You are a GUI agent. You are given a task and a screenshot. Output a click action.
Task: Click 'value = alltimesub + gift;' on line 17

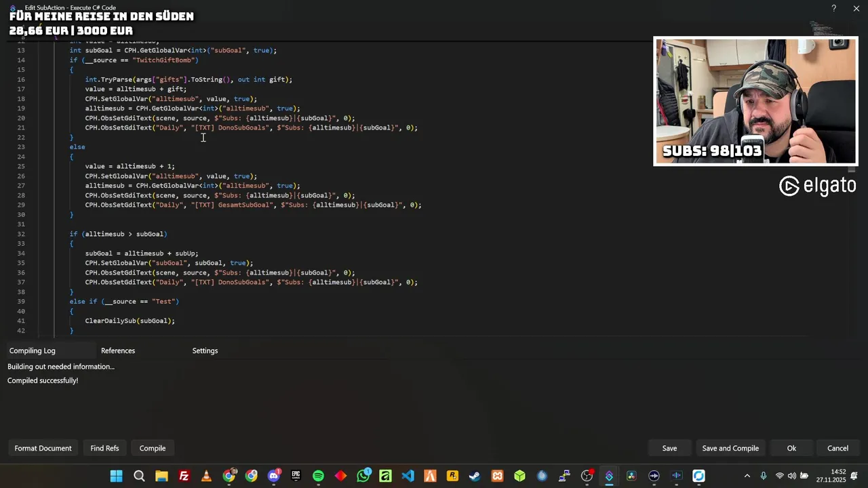click(x=136, y=89)
